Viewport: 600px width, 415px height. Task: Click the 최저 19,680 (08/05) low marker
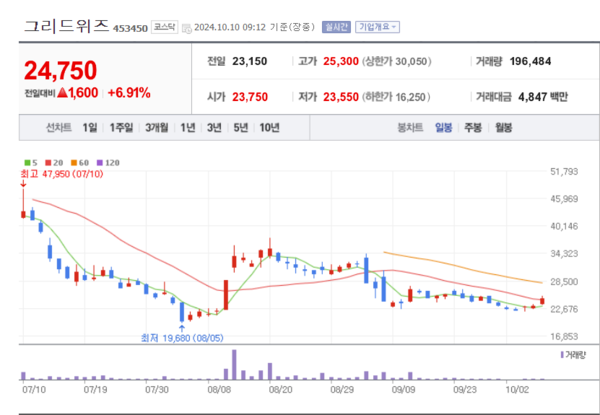pyautogui.click(x=182, y=338)
